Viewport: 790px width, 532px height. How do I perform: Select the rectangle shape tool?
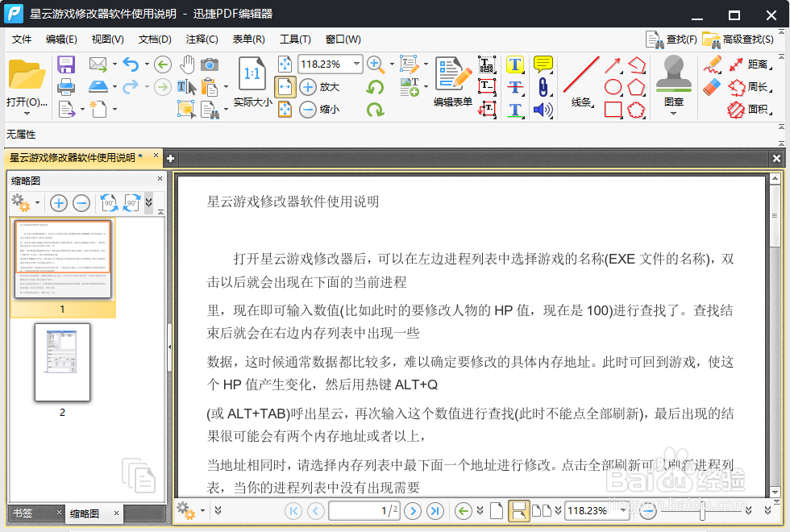tap(613, 110)
